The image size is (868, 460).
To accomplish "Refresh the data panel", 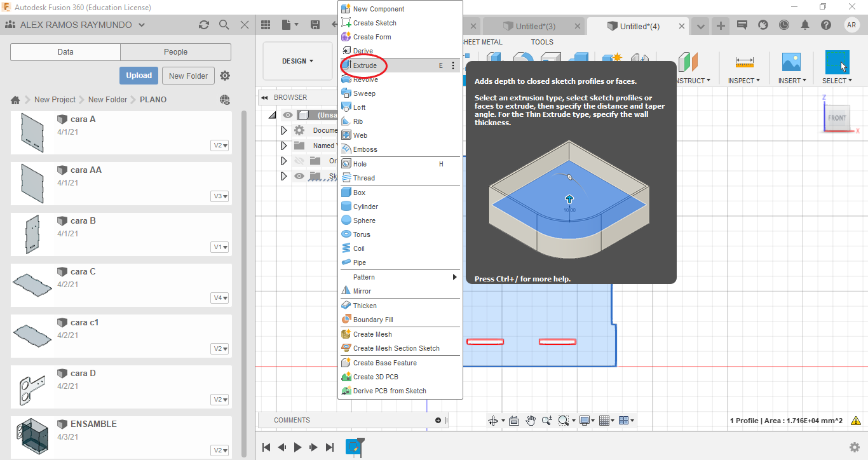I will coord(203,25).
